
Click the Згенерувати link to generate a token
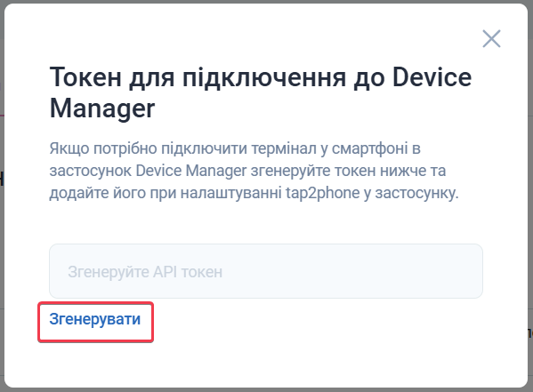[x=95, y=320]
